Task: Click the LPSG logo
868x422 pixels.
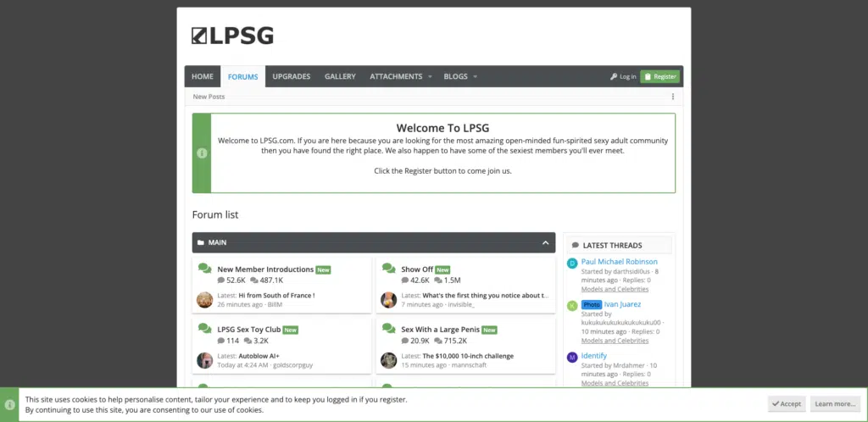Action: point(232,36)
